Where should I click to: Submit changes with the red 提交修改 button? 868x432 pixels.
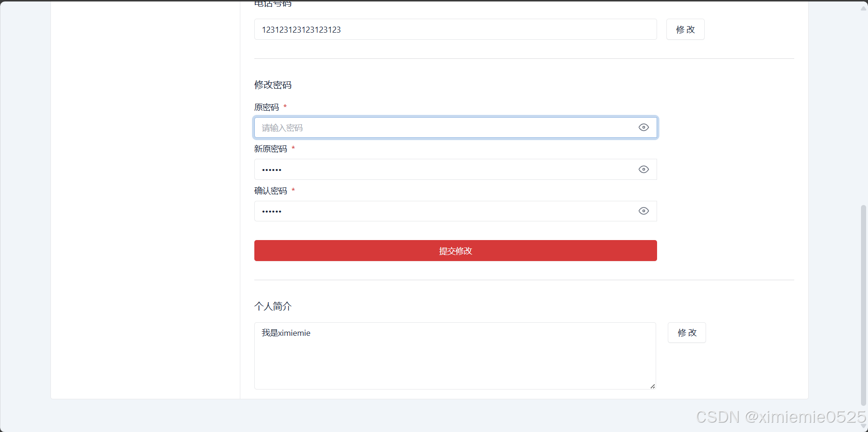455,251
